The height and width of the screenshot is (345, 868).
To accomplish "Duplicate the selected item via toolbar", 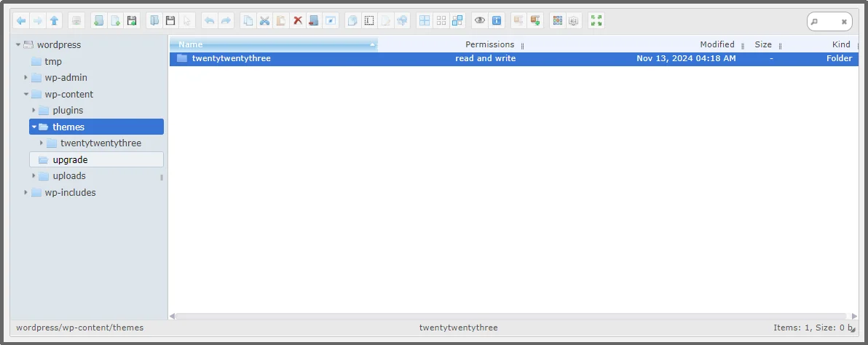I will click(352, 21).
